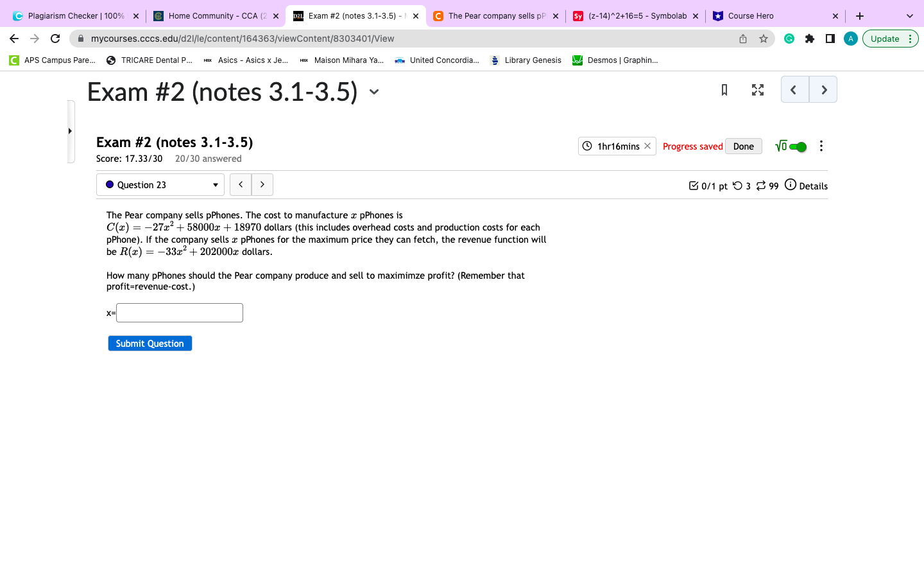The width and height of the screenshot is (924, 578).
Task: Click the Done button
Action: point(743,146)
